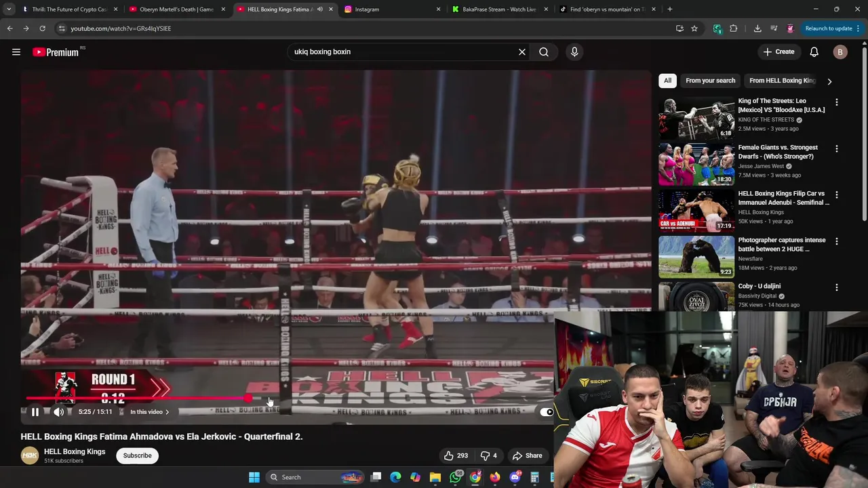Open Microsoft Edge from the taskbar
Screen dimensions: 868x488
pyautogui.click(x=396, y=477)
